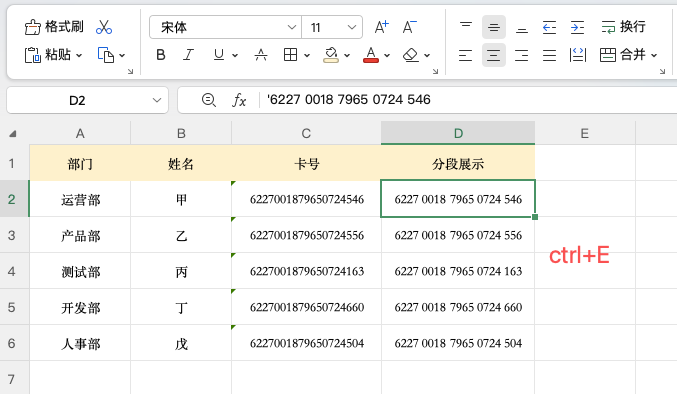Select column E header
This screenshot has height=394, width=677.
click(x=585, y=133)
